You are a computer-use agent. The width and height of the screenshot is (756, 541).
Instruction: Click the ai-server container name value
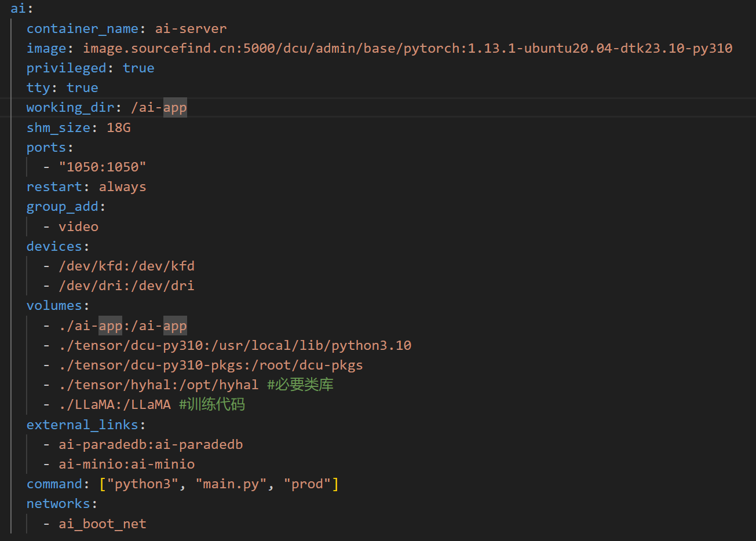[x=191, y=28]
